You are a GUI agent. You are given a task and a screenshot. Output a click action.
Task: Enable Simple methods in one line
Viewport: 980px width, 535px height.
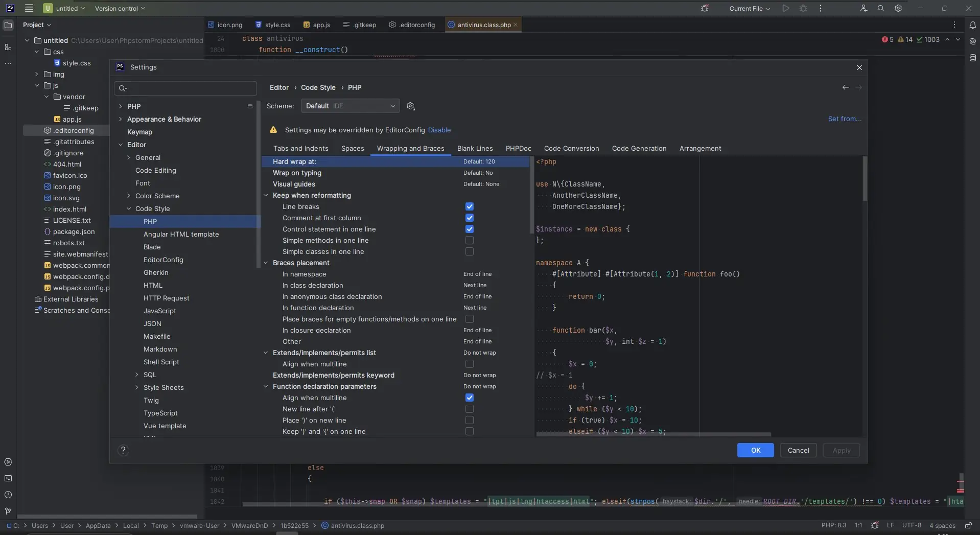click(x=469, y=240)
